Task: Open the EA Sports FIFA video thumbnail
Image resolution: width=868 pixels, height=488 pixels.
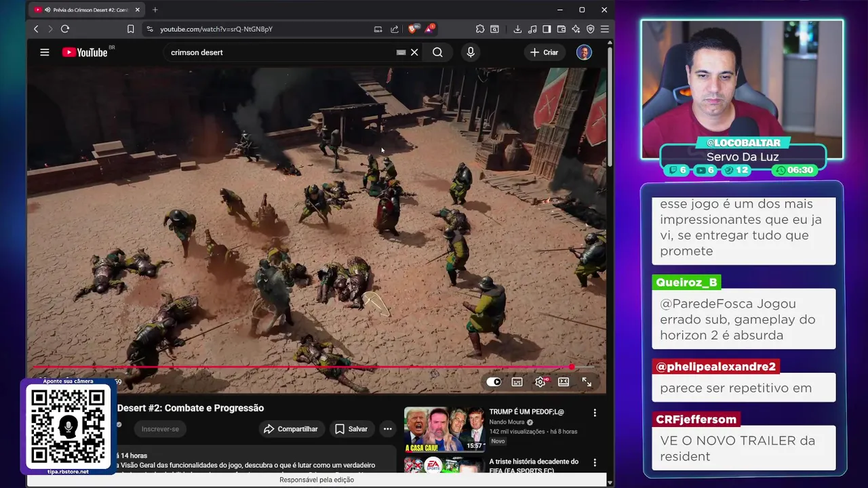Action: click(x=444, y=465)
